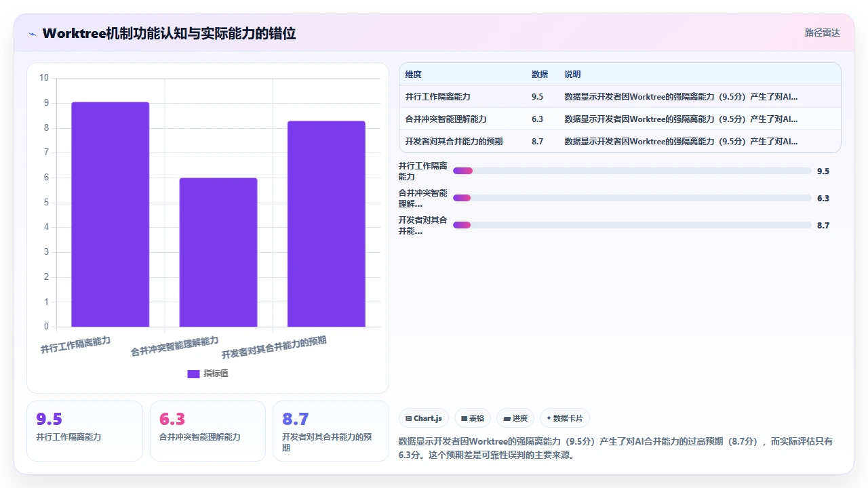Image resolution: width=868 pixels, height=488 pixels.
Task: Click the 合并冲突智能理解 progress bar
Action: (632, 198)
